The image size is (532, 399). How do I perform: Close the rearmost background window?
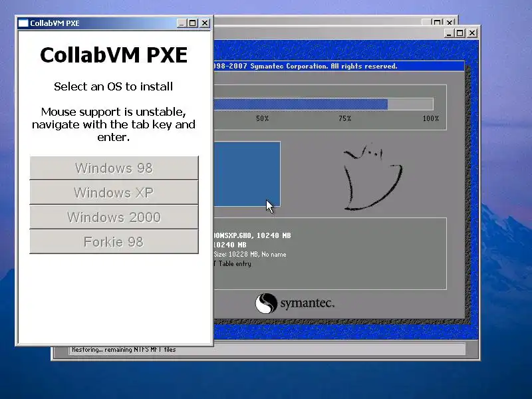click(450, 23)
